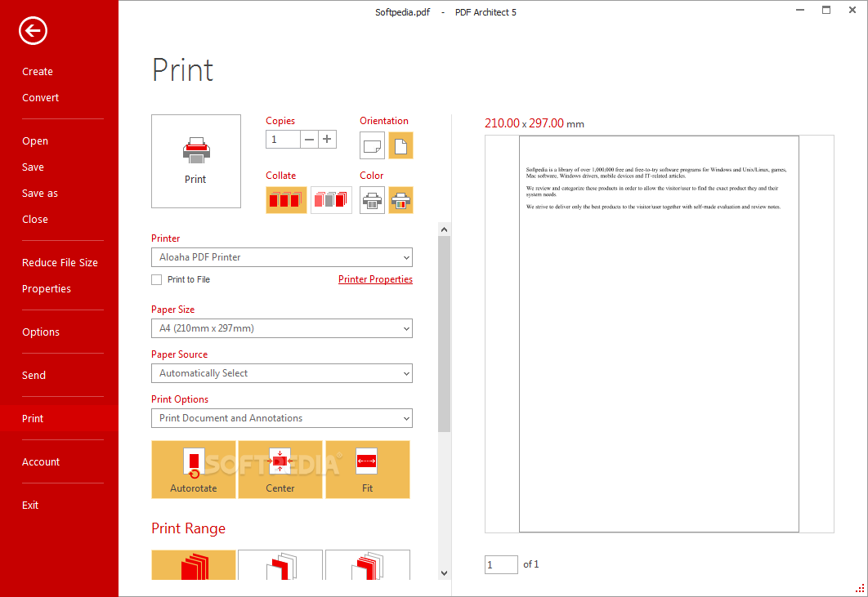The height and width of the screenshot is (597, 868).
Task: Open Options in the sidebar
Action: click(41, 332)
